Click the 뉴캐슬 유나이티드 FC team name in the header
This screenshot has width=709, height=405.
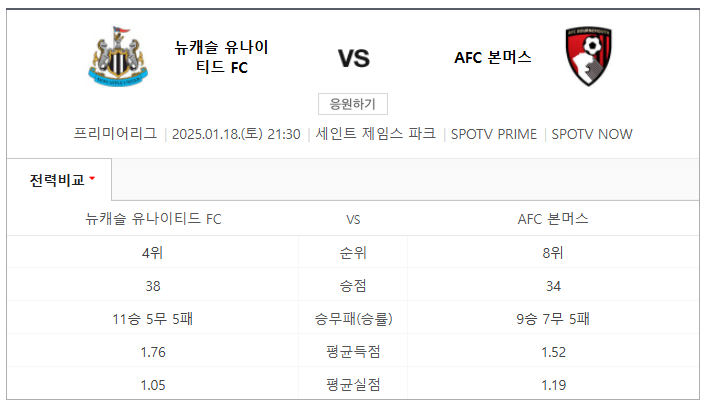[x=222, y=57]
